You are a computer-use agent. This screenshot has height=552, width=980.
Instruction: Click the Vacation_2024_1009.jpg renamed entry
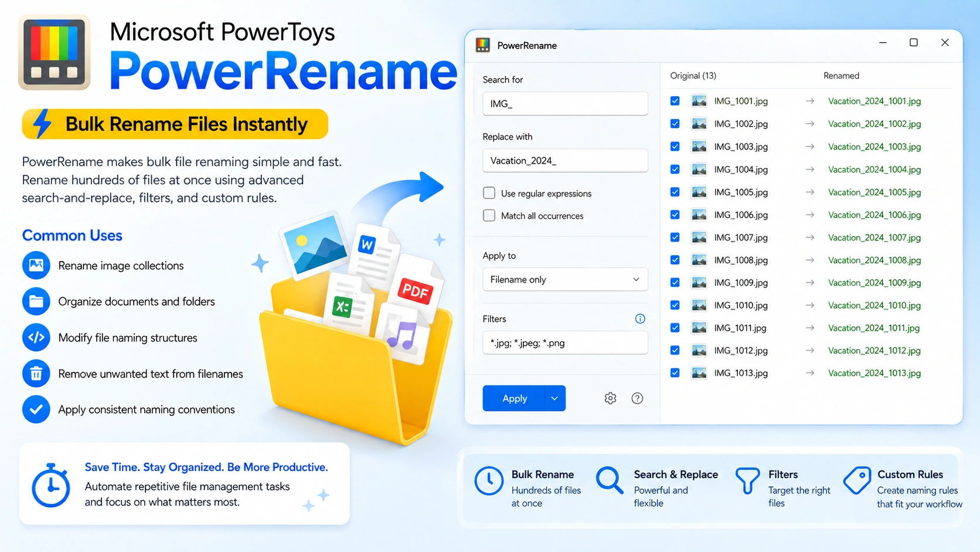874,283
